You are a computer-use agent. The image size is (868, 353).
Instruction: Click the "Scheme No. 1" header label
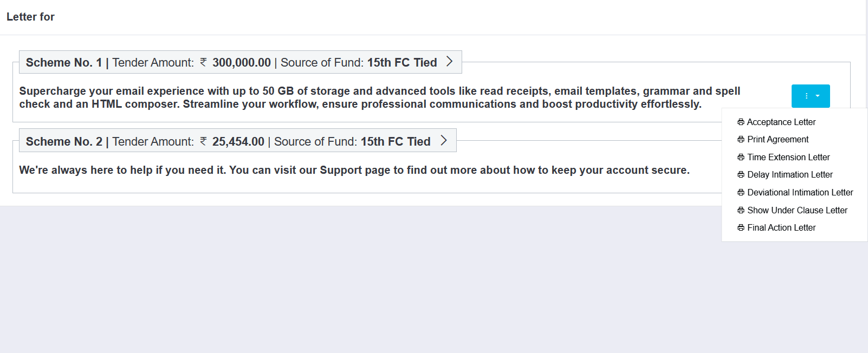coord(64,63)
